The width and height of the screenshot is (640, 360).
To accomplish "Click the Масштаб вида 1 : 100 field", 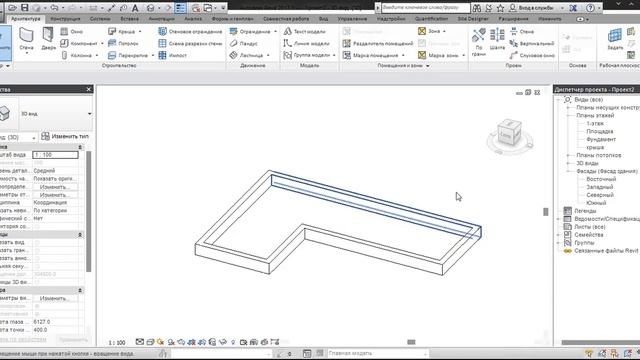I will click(55, 155).
